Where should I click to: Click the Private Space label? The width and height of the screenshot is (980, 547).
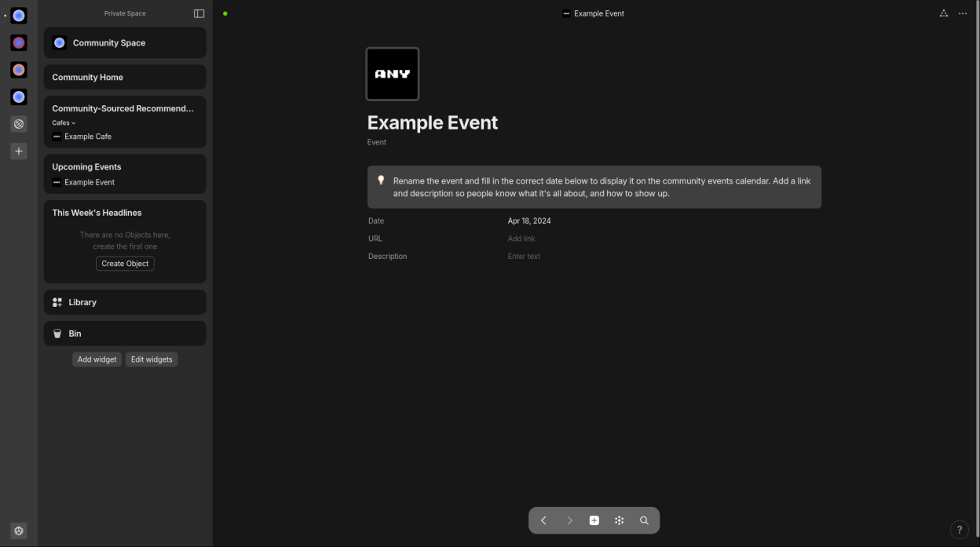(x=125, y=13)
